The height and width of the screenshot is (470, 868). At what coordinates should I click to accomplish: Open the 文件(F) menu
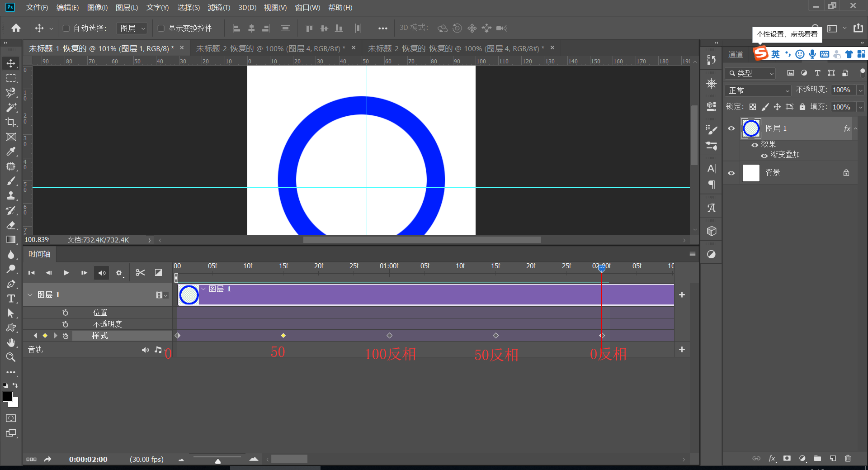pyautogui.click(x=37, y=7)
